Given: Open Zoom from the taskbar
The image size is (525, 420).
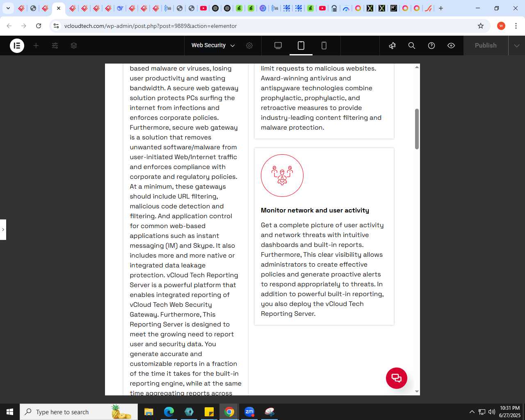Looking at the screenshot, I should click(249, 412).
